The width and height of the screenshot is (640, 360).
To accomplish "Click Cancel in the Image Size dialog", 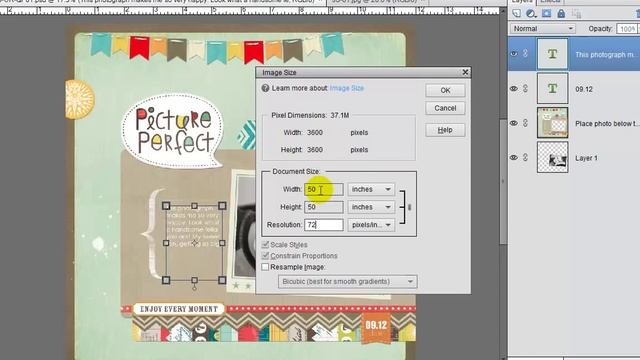I will (445, 108).
